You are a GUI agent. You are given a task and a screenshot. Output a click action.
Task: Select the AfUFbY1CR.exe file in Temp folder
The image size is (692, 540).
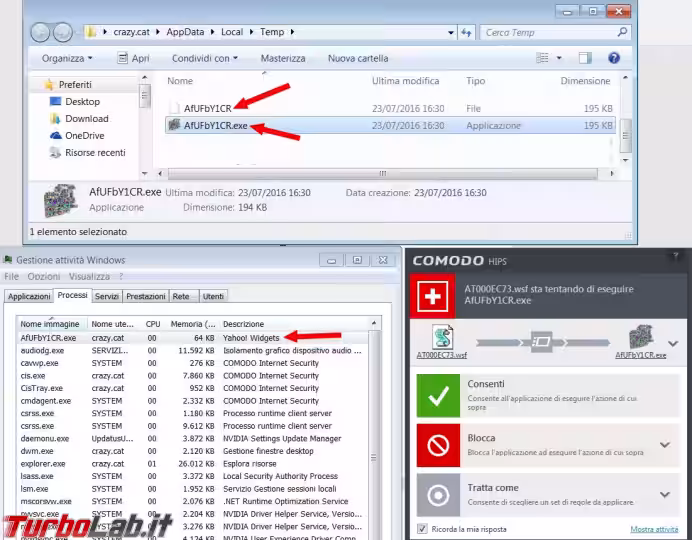click(x=215, y=126)
